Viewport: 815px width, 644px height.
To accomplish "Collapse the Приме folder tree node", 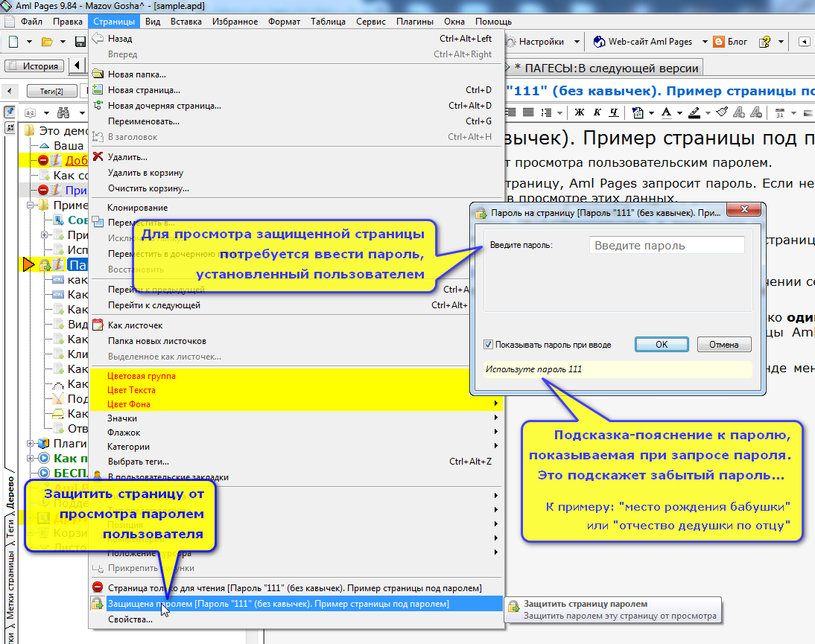I will click(30, 205).
